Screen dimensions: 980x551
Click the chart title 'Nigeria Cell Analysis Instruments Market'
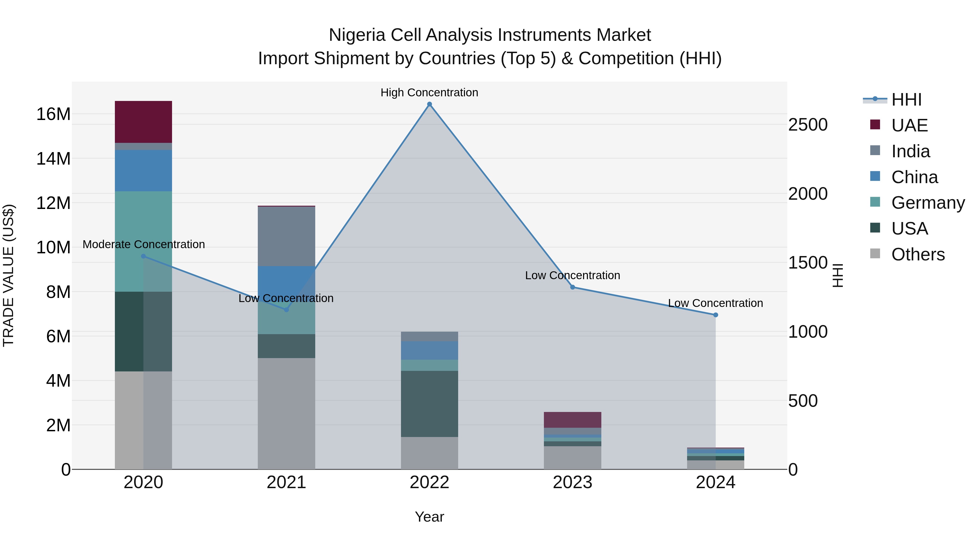490,35
